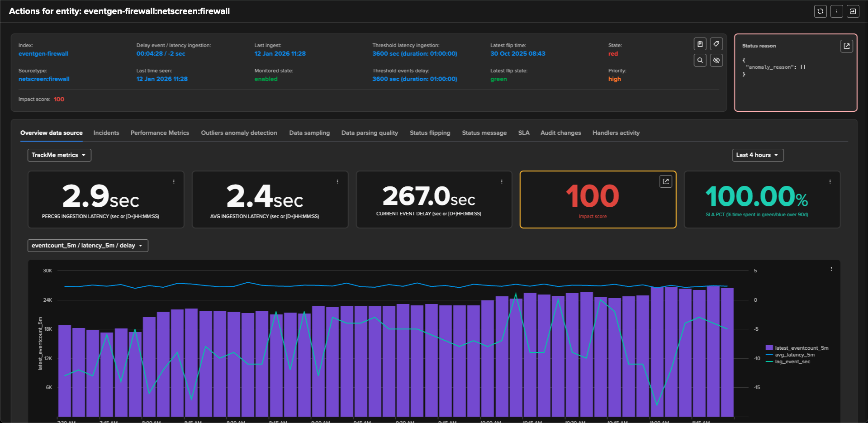Viewport: 868px width, 423px height.
Task: Click the tag icon in entity summary
Action: pyautogui.click(x=716, y=44)
